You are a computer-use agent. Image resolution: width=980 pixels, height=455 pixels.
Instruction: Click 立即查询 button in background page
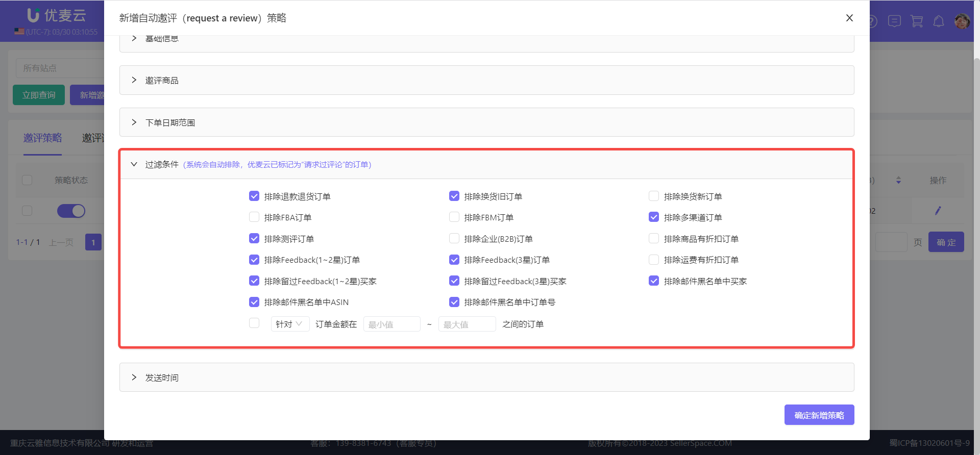coord(39,95)
